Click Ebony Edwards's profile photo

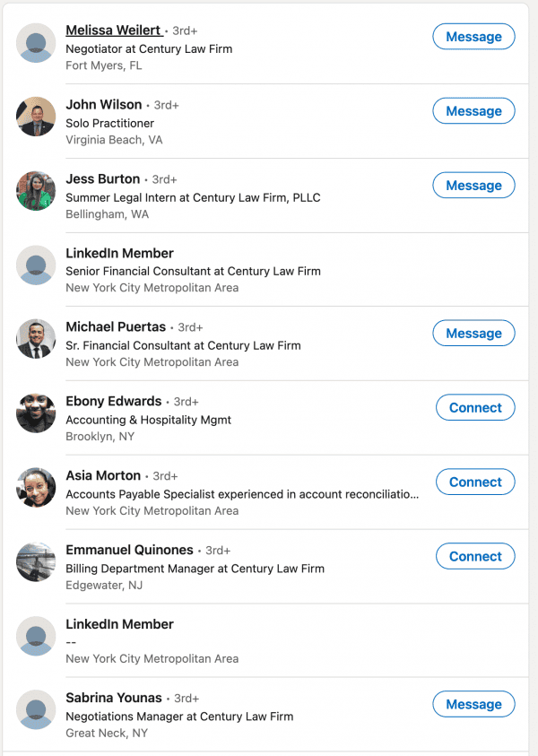point(36,413)
